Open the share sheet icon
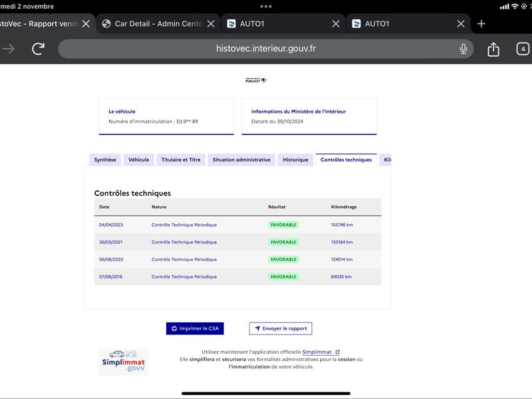The height and width of the screenshot is (399, 532). click(x=493, y=49)
